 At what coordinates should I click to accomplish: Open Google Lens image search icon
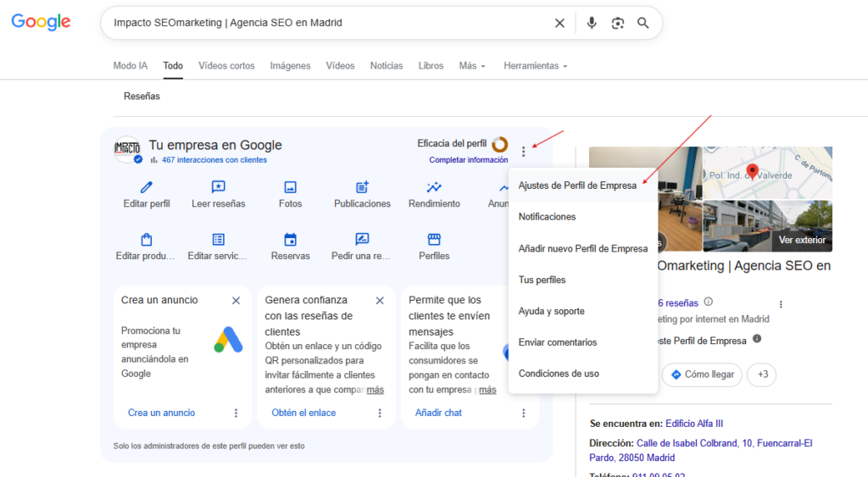click(617, 23)
